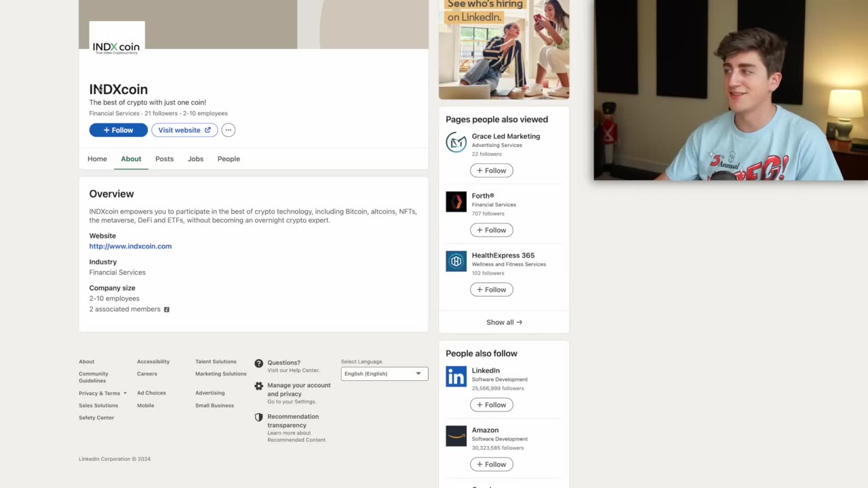Click the associated members info icon

(x=166, y=310)
